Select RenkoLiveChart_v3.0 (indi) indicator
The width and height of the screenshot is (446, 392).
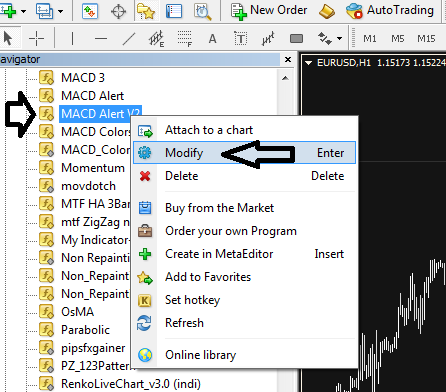pos(131,384)
